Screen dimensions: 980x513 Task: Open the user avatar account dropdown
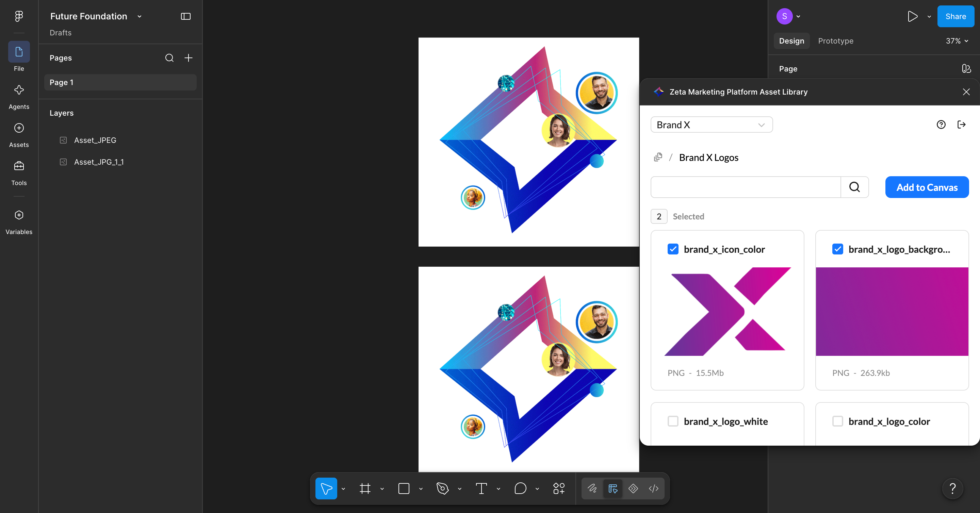click(788, 16)
